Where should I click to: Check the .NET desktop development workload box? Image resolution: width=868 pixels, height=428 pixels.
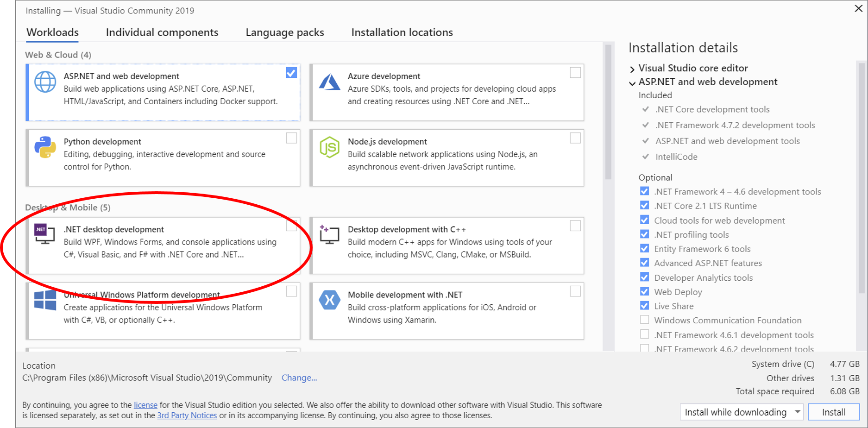click(291, 226)
